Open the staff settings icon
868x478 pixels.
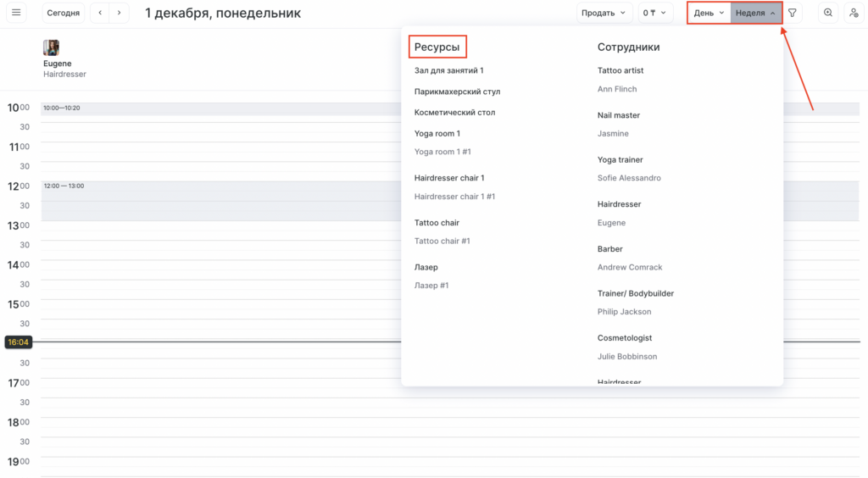tap(853, 13)
